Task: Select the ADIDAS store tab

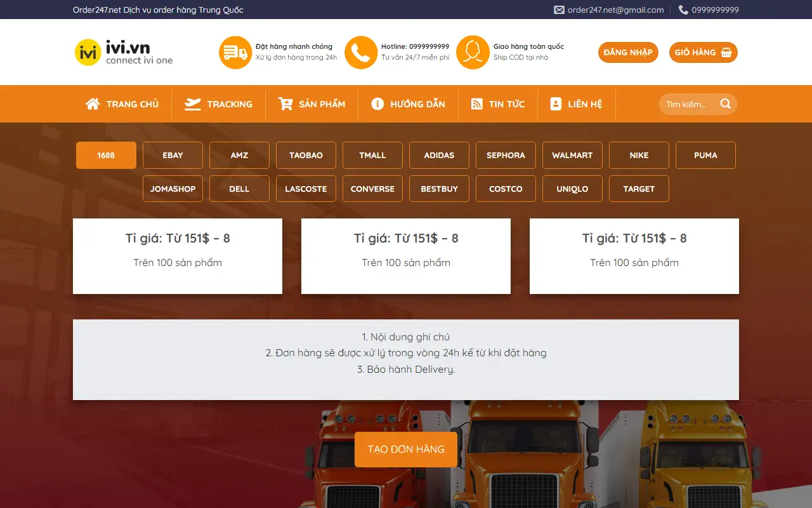Action: 439,155
